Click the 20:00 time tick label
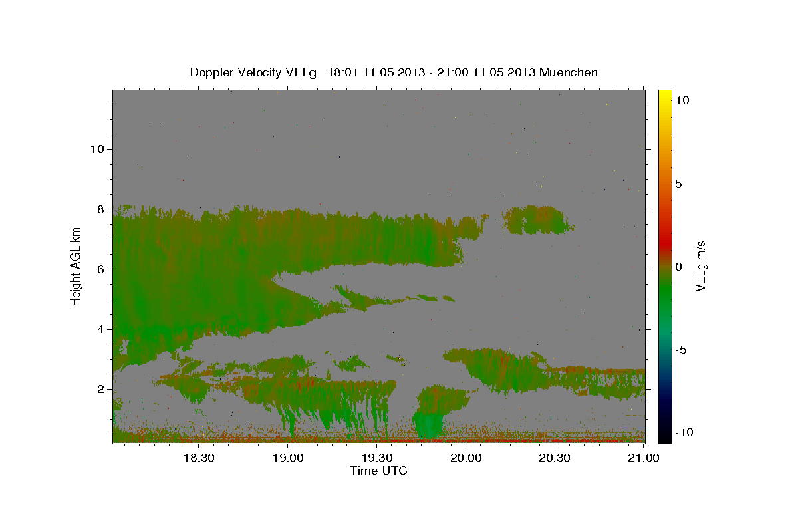The image size is (798, 532). [465, 458]
